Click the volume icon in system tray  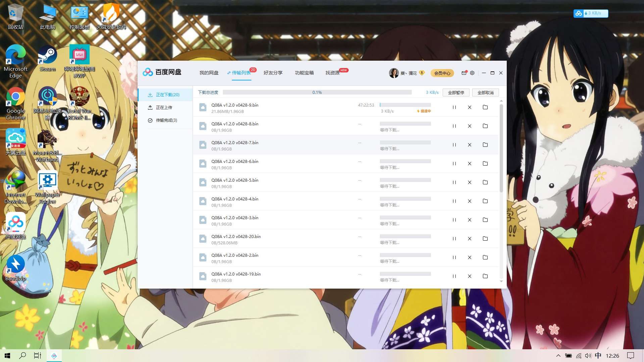tap(588, 356)
